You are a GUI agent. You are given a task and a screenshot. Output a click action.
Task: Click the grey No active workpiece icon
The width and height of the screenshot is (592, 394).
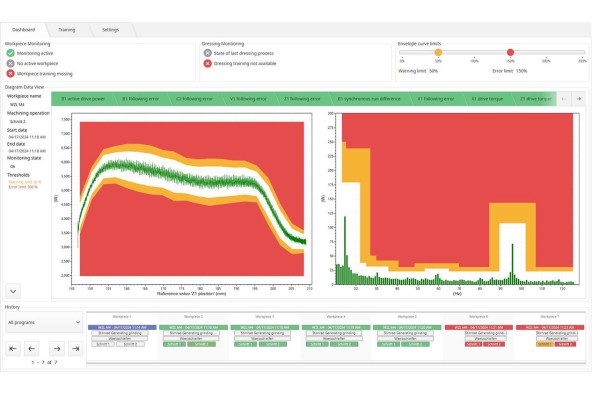[11, 63]
